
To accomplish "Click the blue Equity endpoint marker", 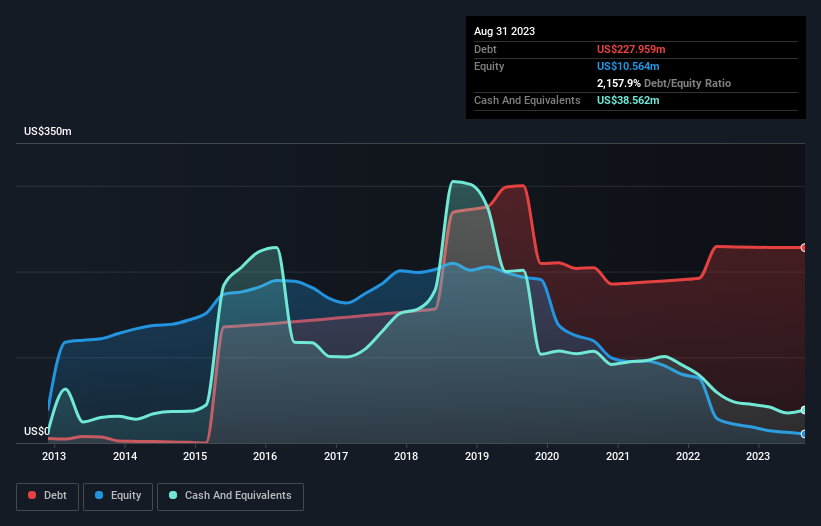I will click(804, 434).
